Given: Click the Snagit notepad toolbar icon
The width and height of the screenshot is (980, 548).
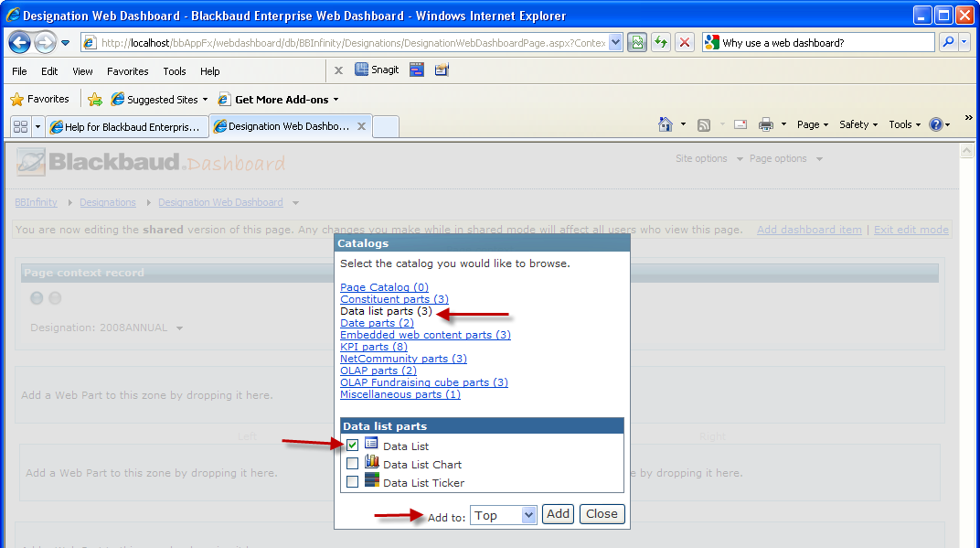Looking at the screenshot, I should tap(442, 70).
